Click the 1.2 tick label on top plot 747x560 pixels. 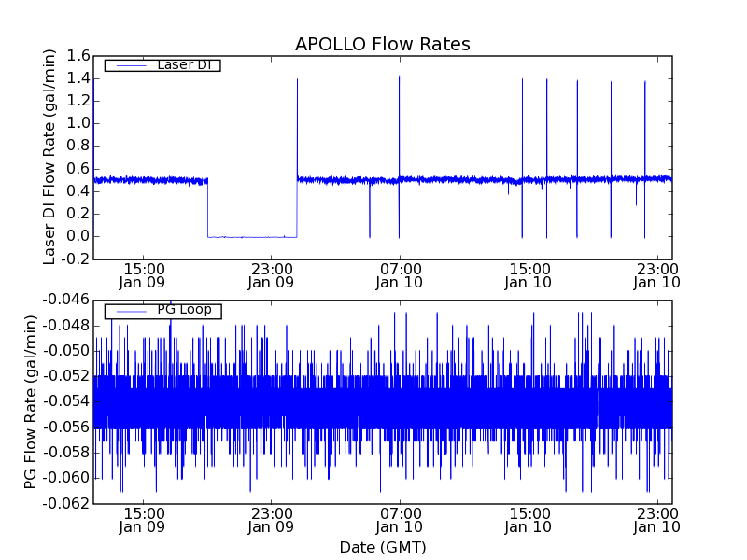tap(78, 101)
